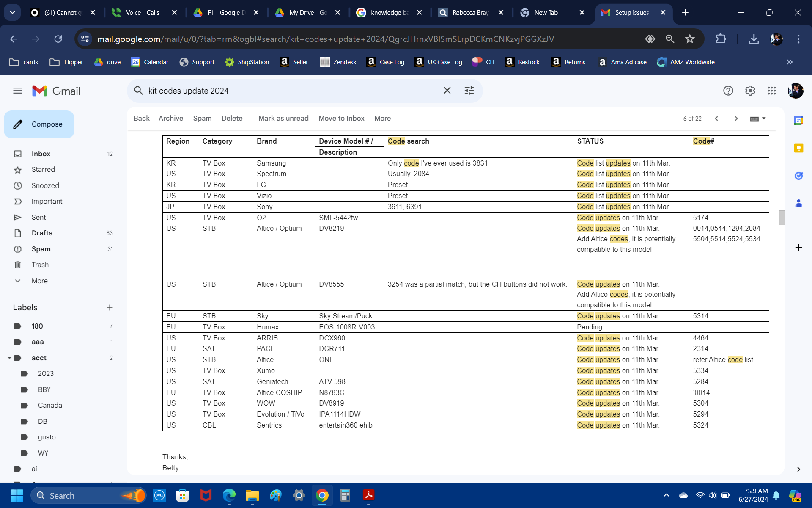This screenshot has width=812, height=508.
Task: Move the email to Inbox
Action: pos(341,119)
